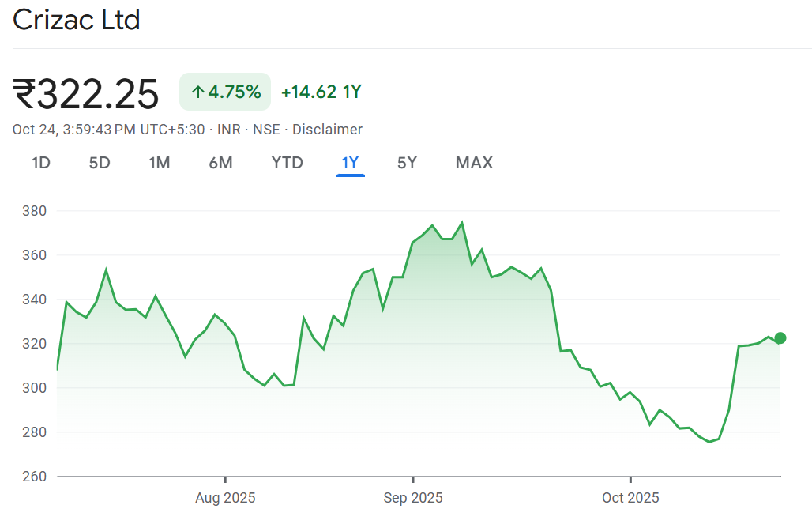Show the 1M price chart
812x524 pixels.
(160, 163)
